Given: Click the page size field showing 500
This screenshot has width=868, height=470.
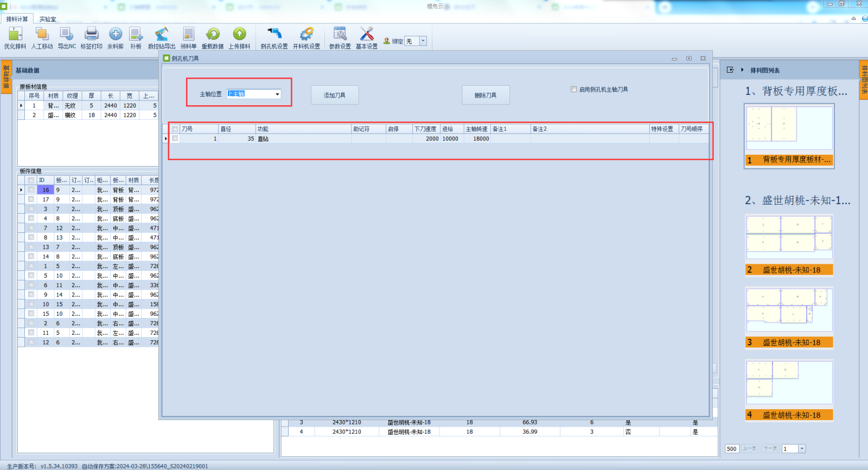Looking at the screenshot, I should tap(732, 449).
